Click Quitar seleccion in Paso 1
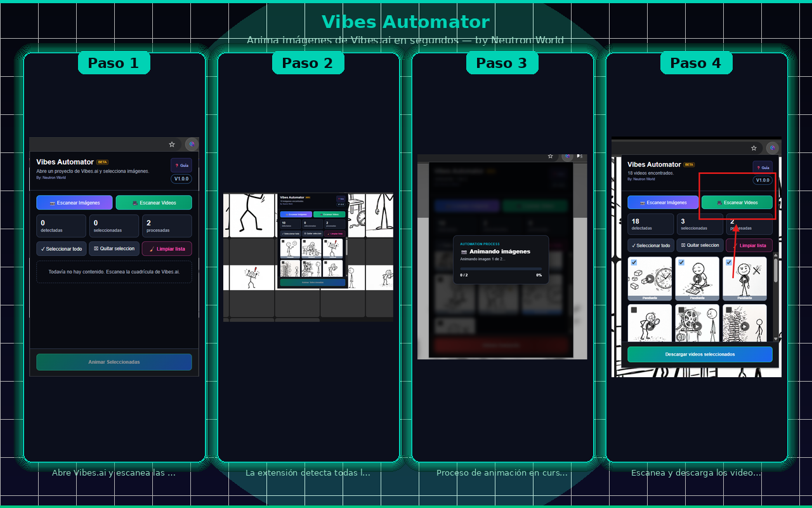The height and width of the screenshot is (508, 812). 114,248
